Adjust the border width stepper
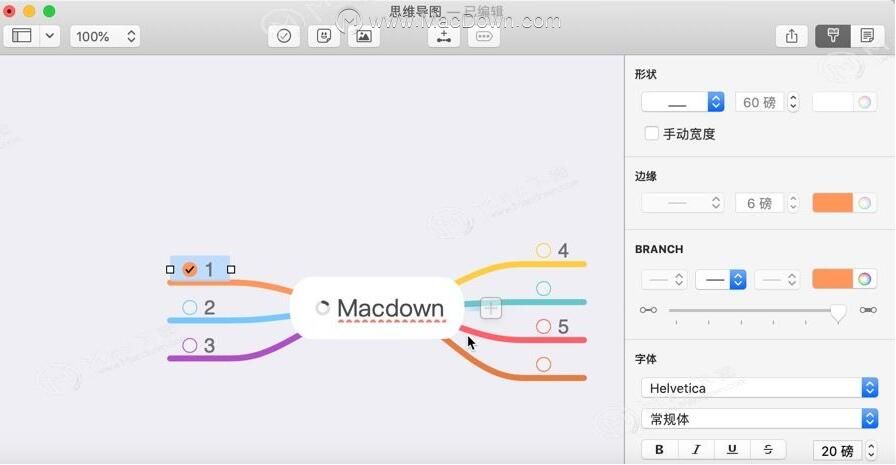896x465 pixels. [x=793, y=203]
